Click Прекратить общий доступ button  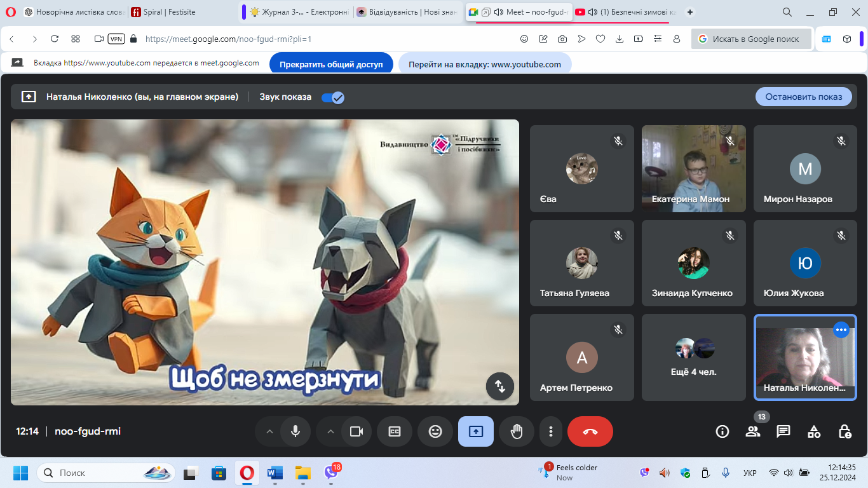332,64
